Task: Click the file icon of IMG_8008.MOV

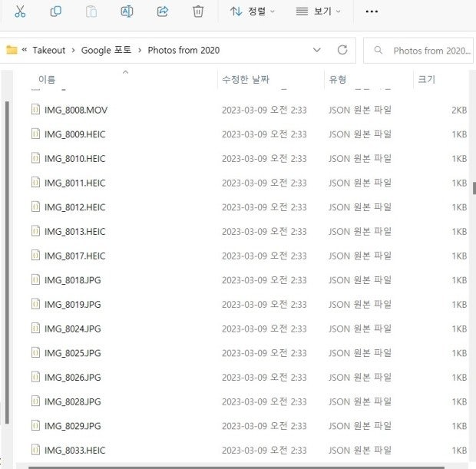Action: pyautogui.click(x=35, y=110)
